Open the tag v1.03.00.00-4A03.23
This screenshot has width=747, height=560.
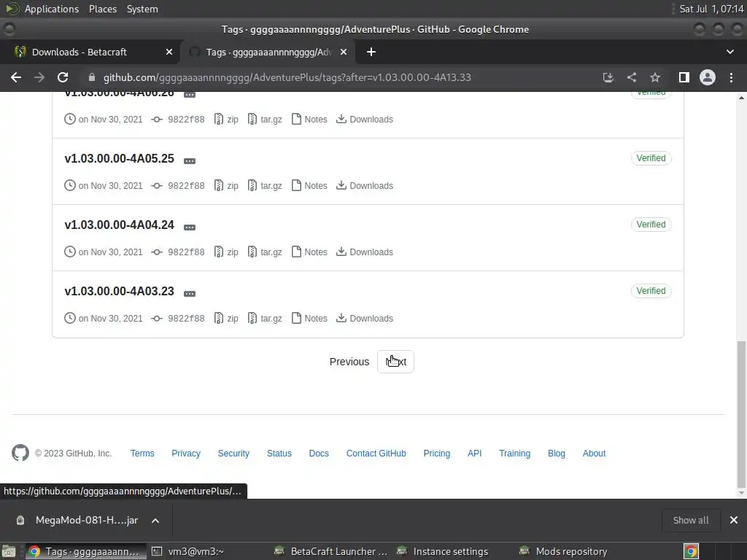pos(119,291)
